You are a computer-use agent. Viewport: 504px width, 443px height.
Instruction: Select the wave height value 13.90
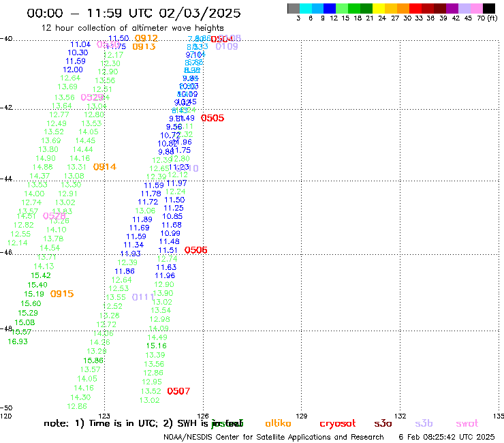click(x=163, y=293)
